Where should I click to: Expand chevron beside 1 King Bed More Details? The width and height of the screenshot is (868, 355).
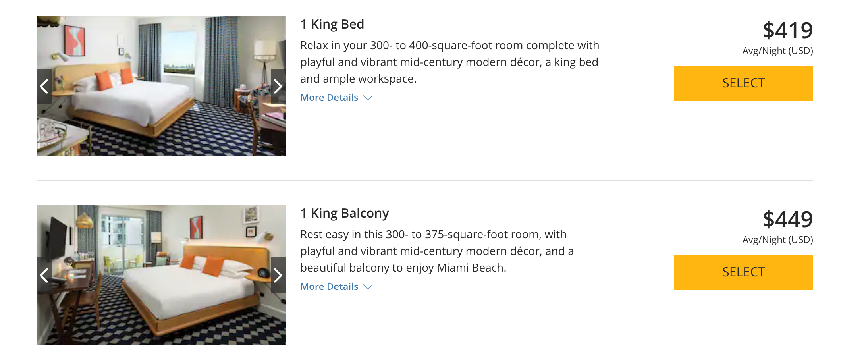(368, 98)
